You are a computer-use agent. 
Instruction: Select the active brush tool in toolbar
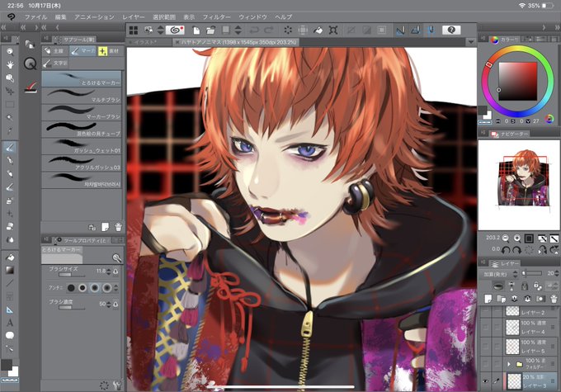point(10,147)
